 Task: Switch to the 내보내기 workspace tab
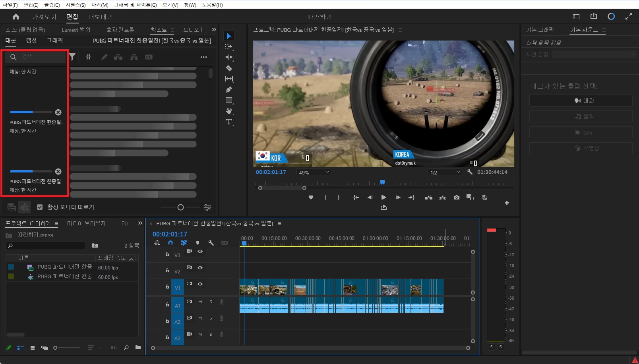tap(101, 17)
